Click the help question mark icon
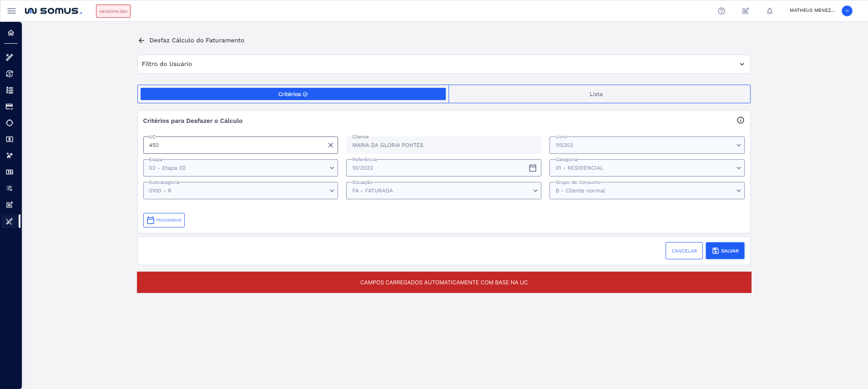Viewport: 868px width, 389px height. point(721,11)
